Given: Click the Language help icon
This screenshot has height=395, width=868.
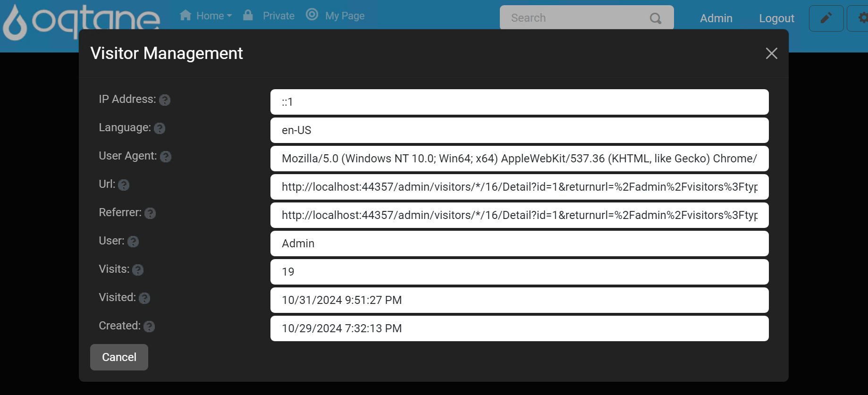Looking at the screenshot, I should point(160,128).
